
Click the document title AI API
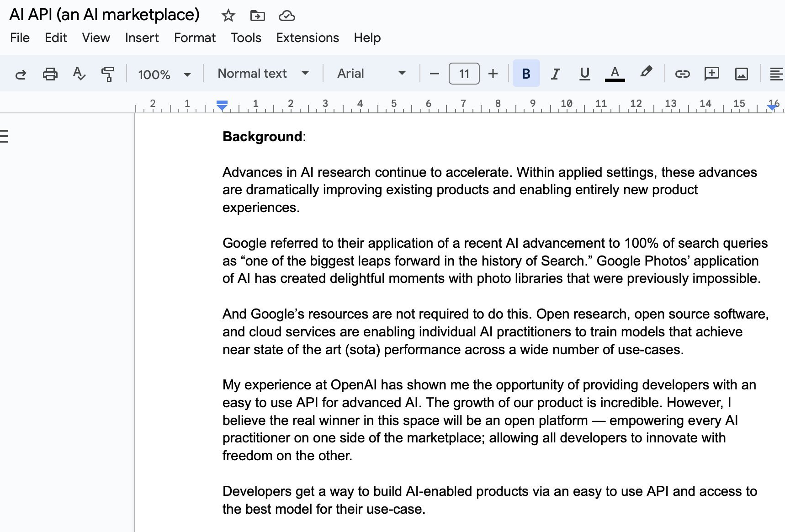pos(104,15)
